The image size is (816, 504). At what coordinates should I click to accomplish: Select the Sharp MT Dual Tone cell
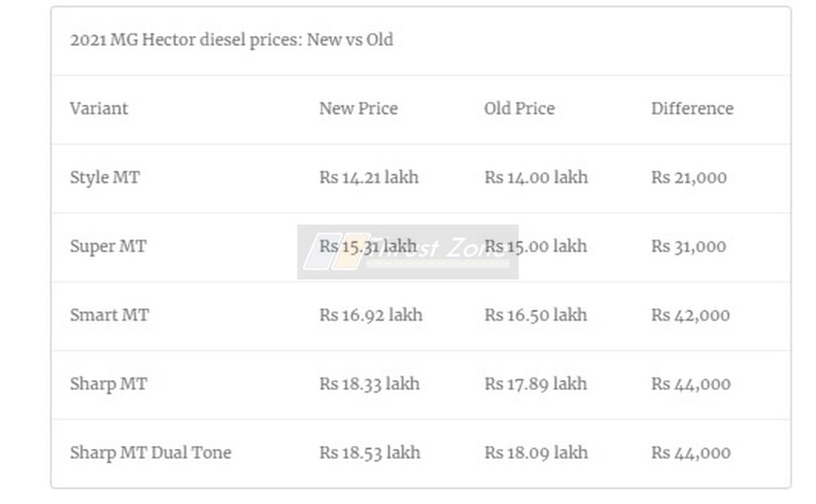151,453
